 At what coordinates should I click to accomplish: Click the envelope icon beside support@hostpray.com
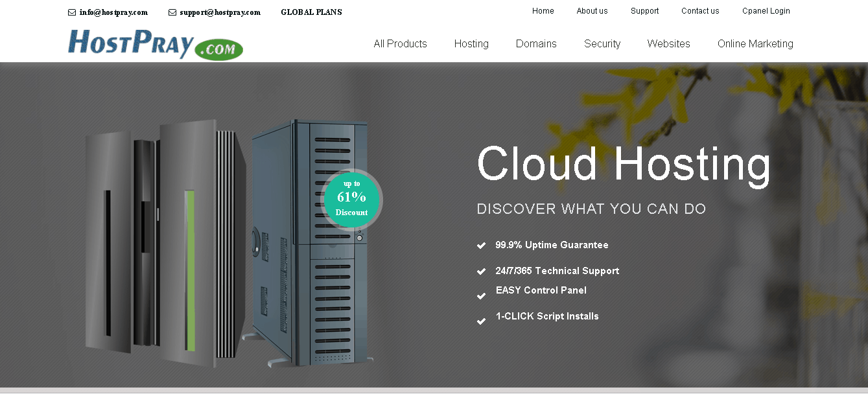click(172, 12)
